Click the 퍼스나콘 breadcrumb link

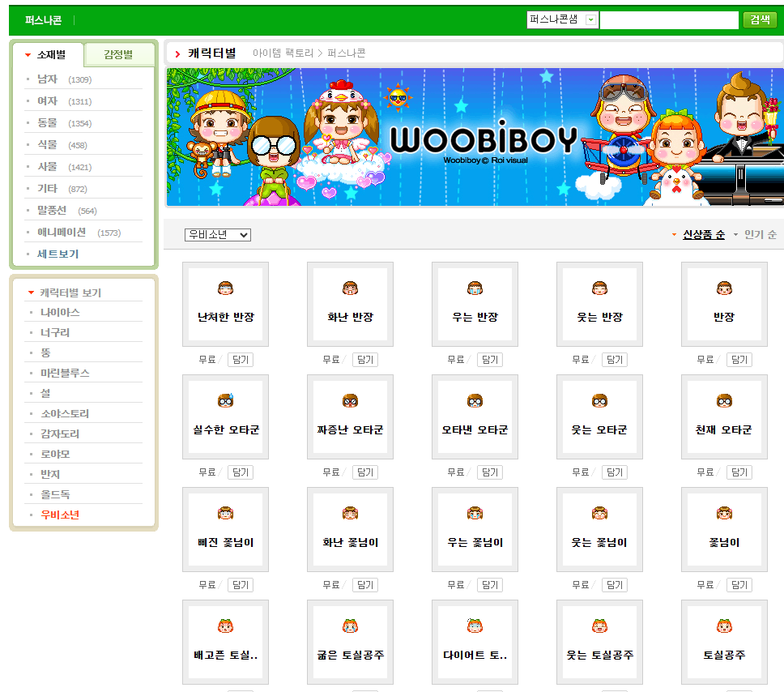347,53
